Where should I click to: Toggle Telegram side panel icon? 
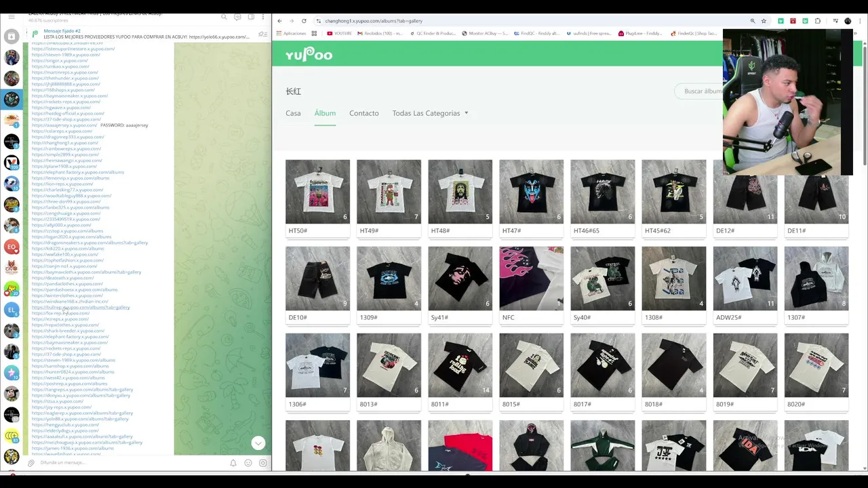[251, 17]
